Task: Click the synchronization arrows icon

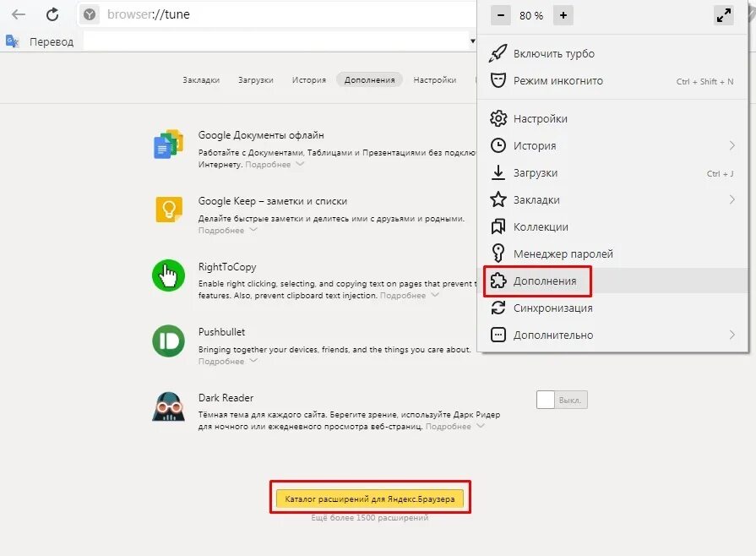Action: pyautogui.click(x=498, y=308)
